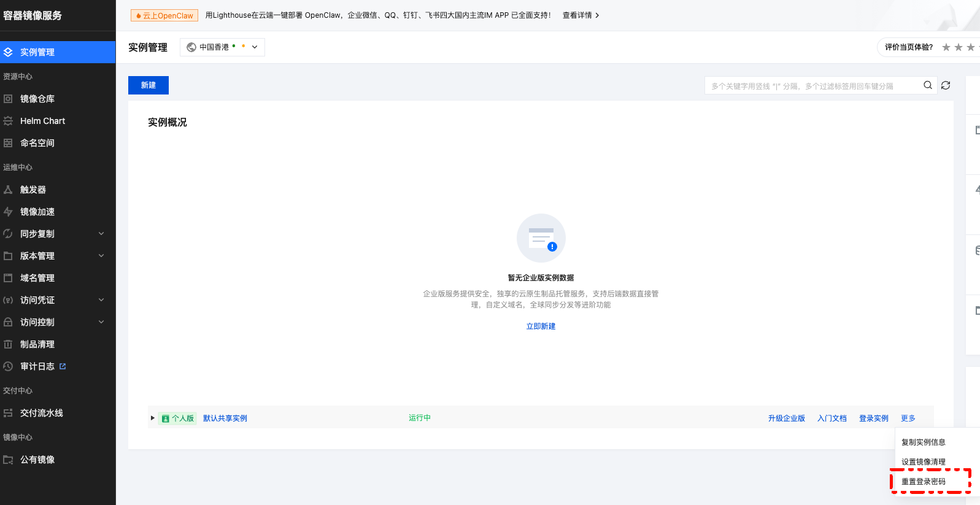Expand the 个人版 instance row triangle
980x505 pixels.
pyautogui.click(x=153, y=418)
